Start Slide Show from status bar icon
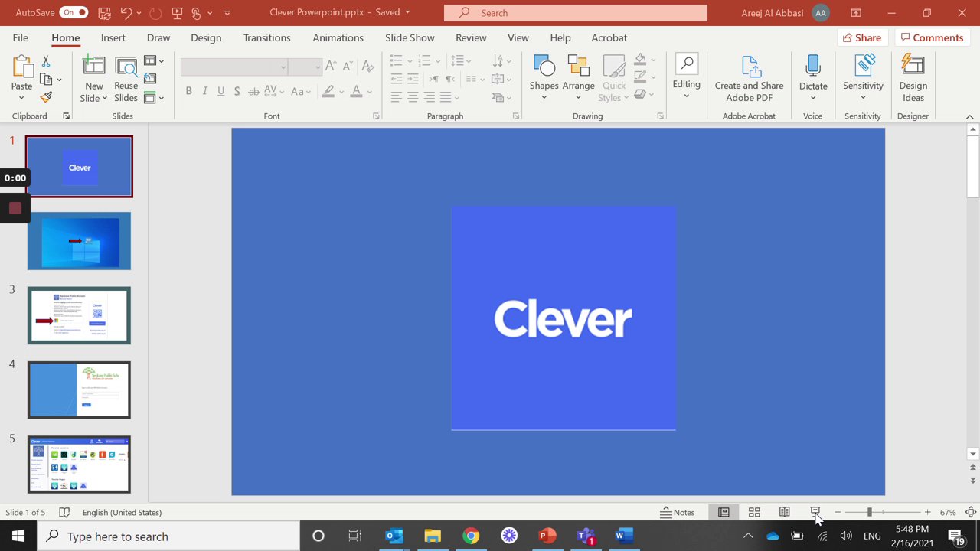The image size is (980, 551). click(x=815, y=512)
